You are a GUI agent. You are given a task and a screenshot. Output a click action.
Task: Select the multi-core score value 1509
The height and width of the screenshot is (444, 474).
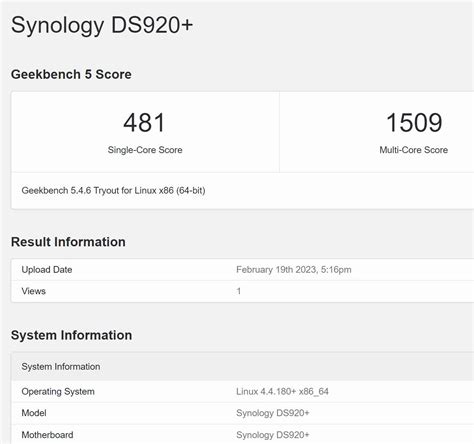[414, 122]
